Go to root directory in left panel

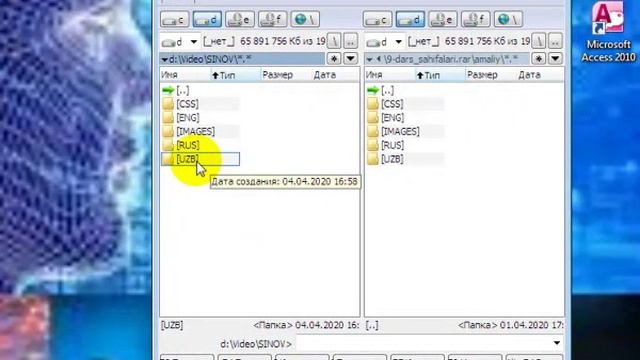[x=334, y=41]
